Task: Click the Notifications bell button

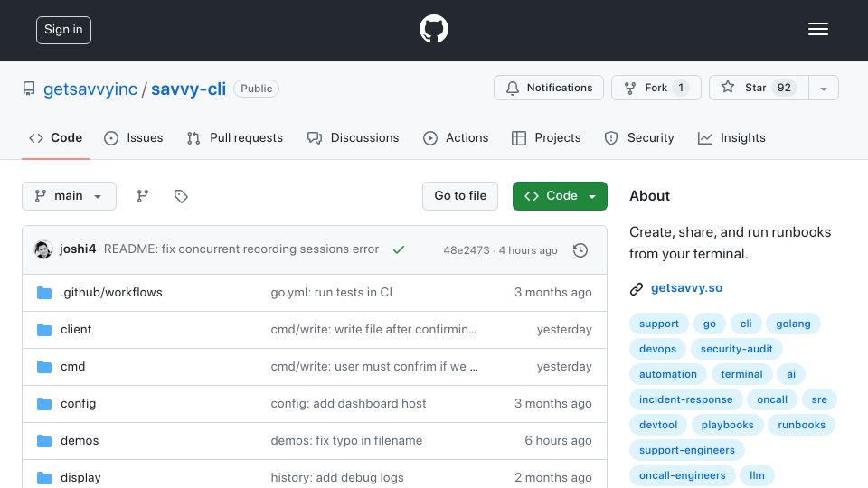Action: (549, 88)
